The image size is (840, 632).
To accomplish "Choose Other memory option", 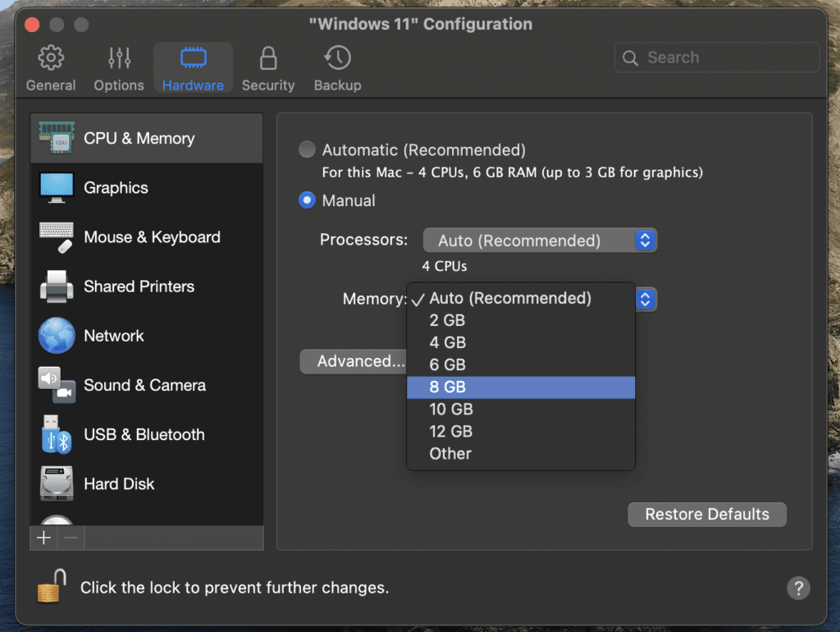I will coord(521,454).
